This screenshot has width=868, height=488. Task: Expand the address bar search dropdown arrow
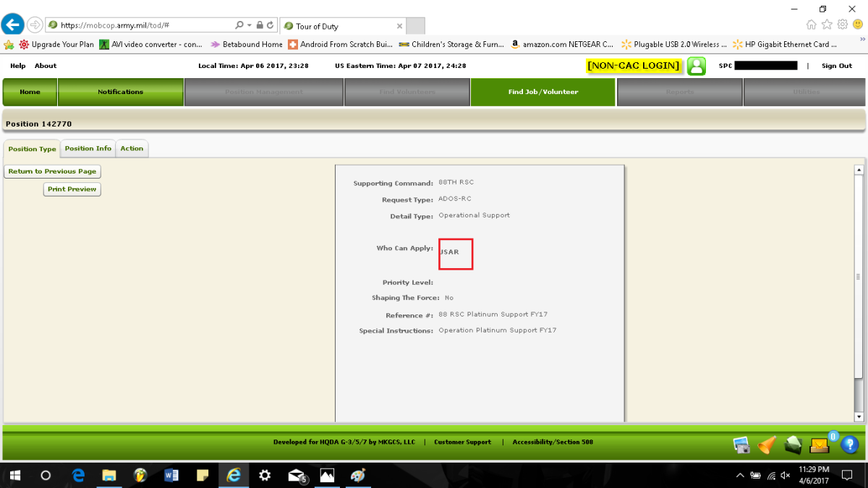(250, 25)
